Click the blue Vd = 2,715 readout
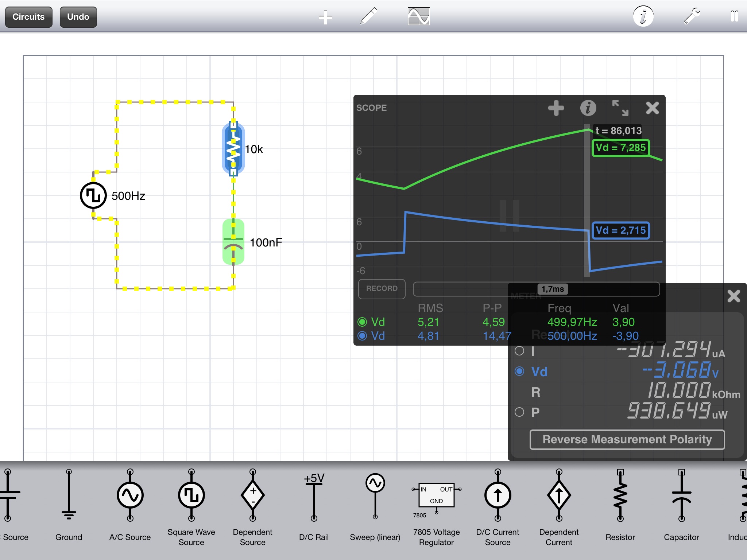This screenshot has width=747, height=560. point(620,230)
